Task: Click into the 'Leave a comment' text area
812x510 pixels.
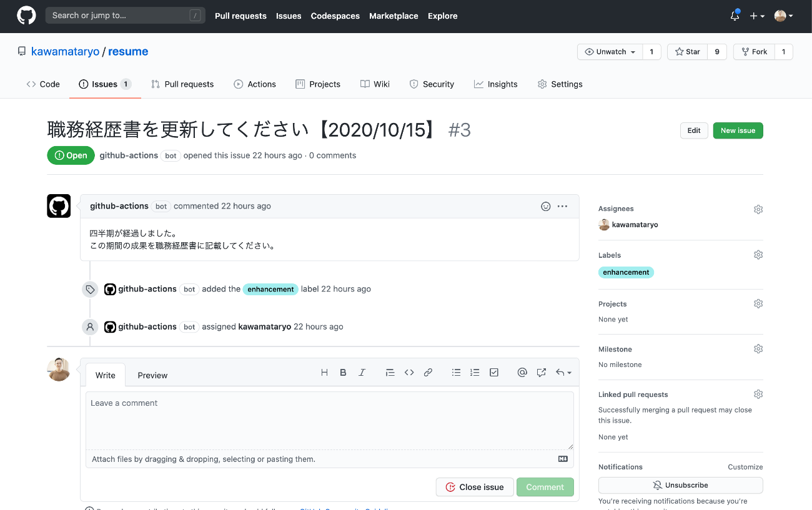Action: point(330,421)
